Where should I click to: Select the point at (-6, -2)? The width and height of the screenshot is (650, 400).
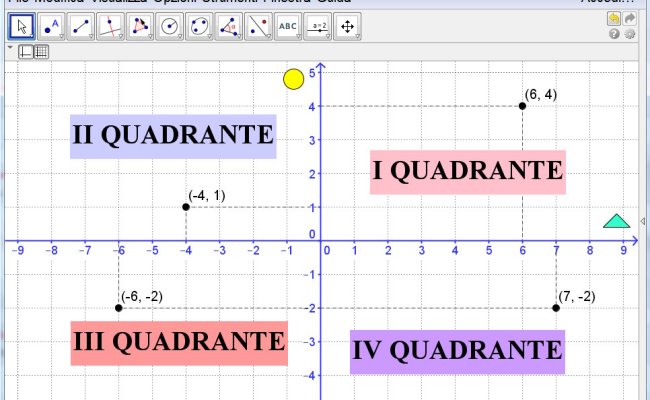pyautogui.click(x=119, y=308)
